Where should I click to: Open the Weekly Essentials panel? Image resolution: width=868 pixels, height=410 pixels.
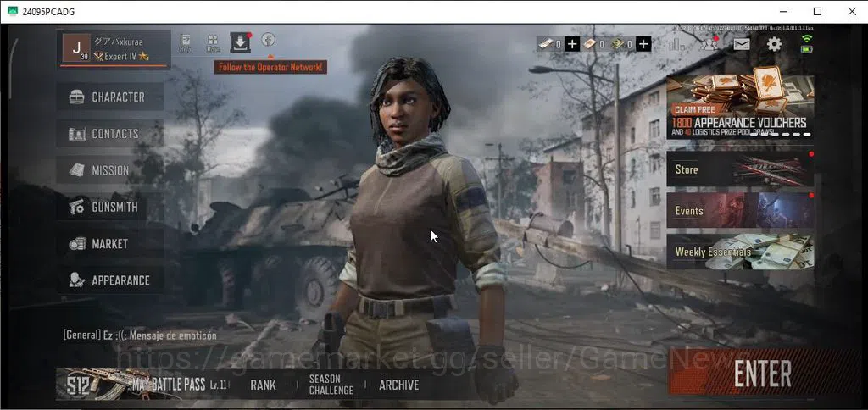click(x=740, y=252)
